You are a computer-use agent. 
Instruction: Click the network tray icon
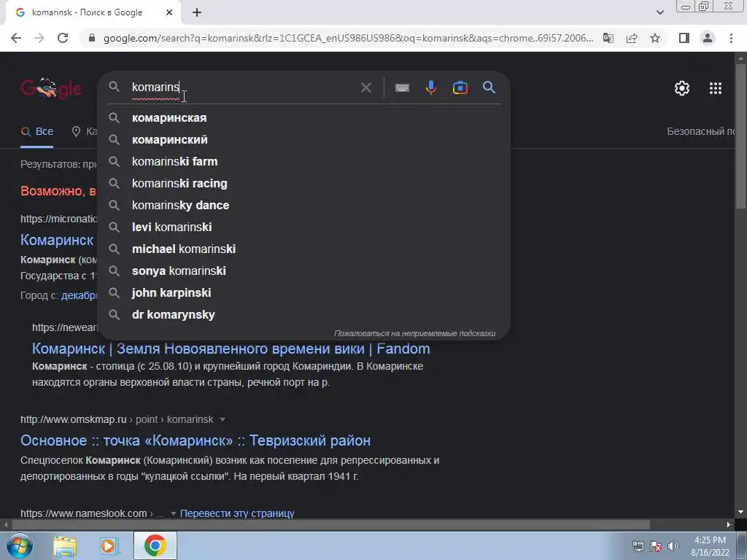[x=638, y=546]
